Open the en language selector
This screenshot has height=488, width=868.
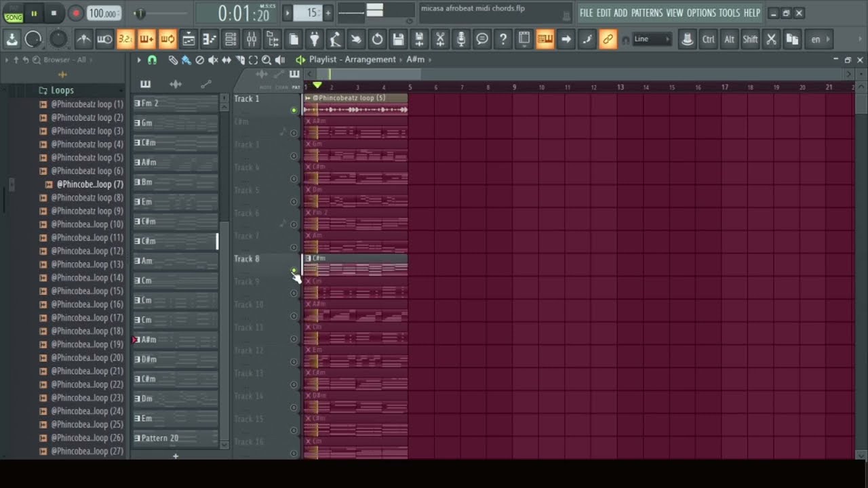pos(820,39)
